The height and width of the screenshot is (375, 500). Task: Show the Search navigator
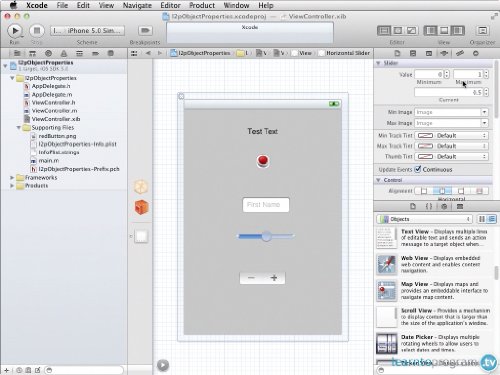tap(48, 53)
